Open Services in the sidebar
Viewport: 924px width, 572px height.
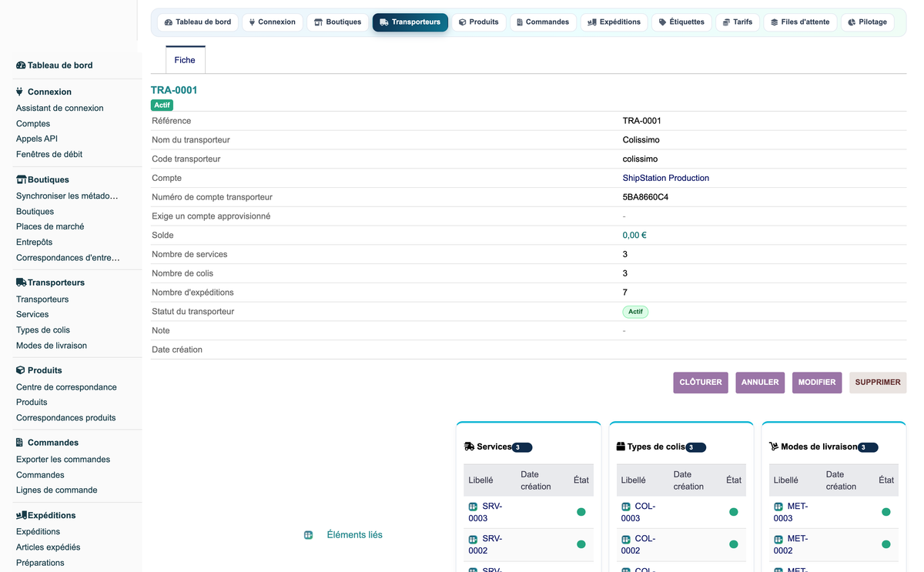(x=32, y=315)
